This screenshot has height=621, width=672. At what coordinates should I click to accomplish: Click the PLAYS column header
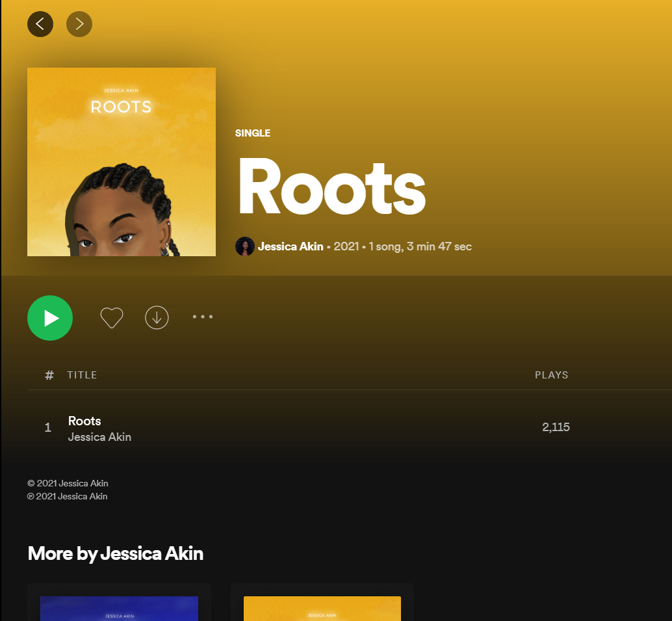point(552,375)
